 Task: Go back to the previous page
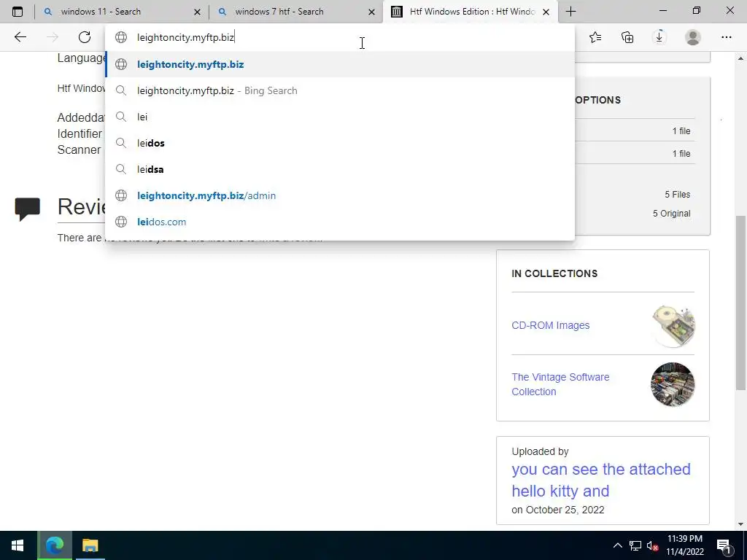20,37
